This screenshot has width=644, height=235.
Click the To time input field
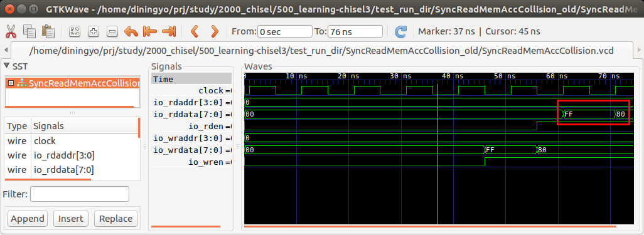pyautogui.click(x=355, y=31)
